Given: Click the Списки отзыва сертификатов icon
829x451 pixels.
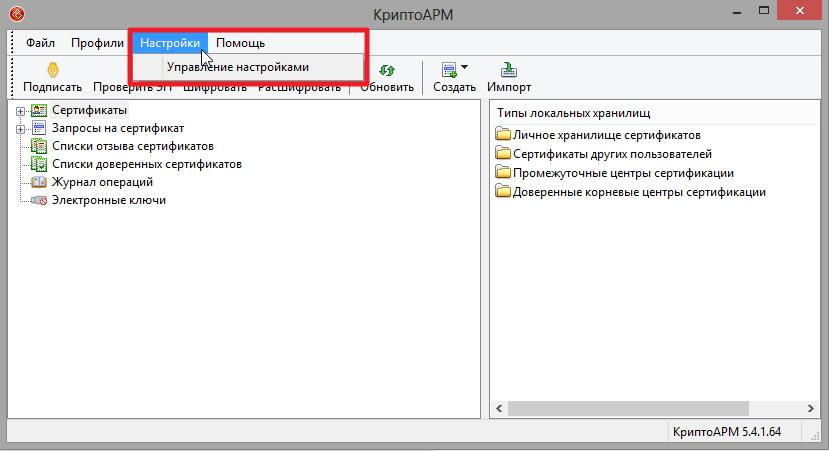Looking at the screenshot, I should pyautogui.click(x=39, y=146).
